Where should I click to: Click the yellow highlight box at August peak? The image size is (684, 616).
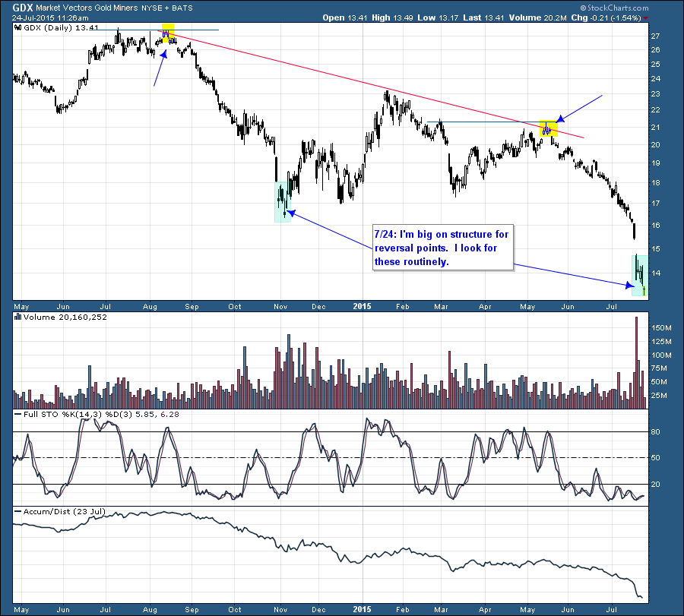click(x=168, y=33)
